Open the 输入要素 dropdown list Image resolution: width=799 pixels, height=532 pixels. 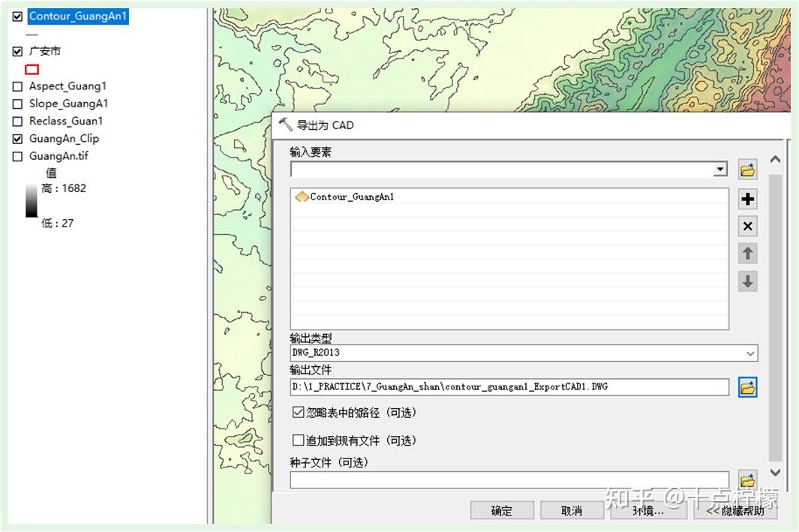[721, 169]
